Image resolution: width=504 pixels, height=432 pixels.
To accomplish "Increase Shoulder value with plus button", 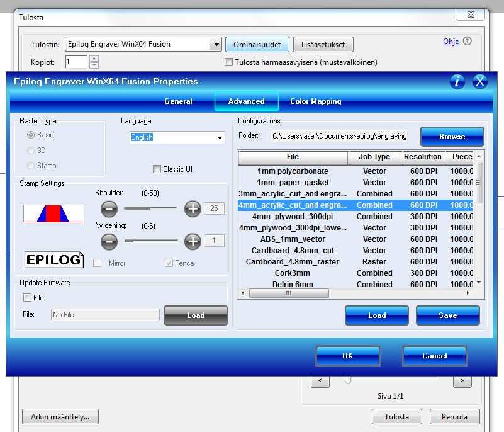I will pyautogui.click(x=193, y=209).
